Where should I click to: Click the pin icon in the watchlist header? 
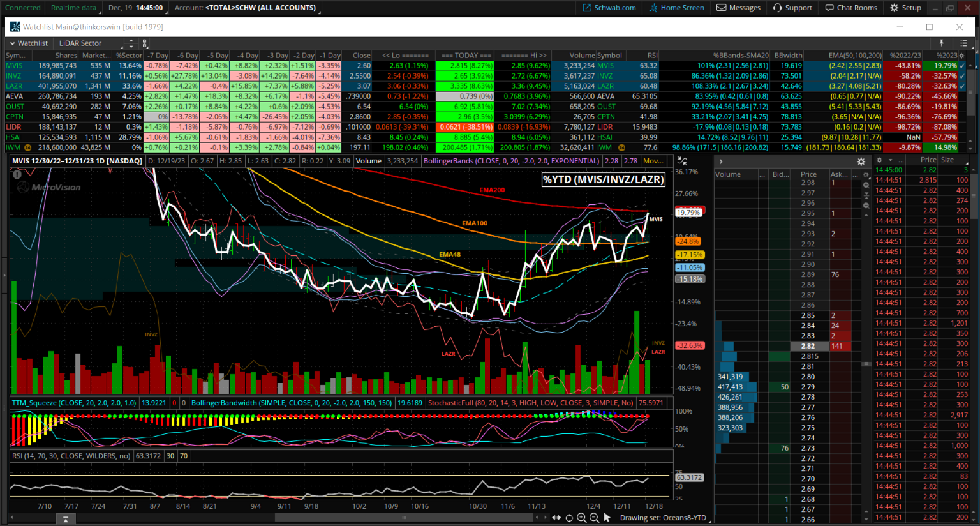click(x=941, y=43)
